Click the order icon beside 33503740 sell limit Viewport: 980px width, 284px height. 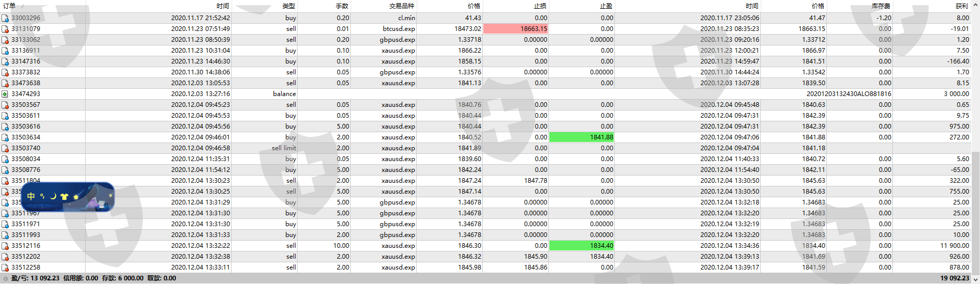(x=5, y=148)
